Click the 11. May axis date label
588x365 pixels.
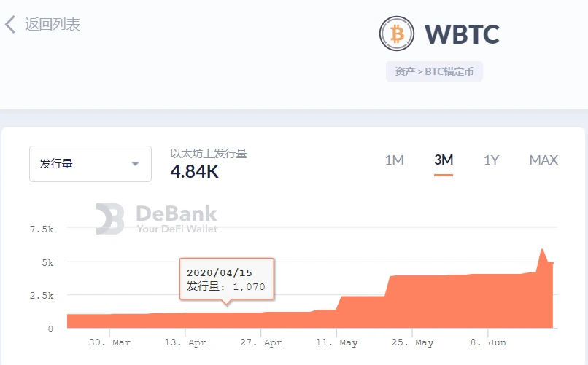[337, 342]
